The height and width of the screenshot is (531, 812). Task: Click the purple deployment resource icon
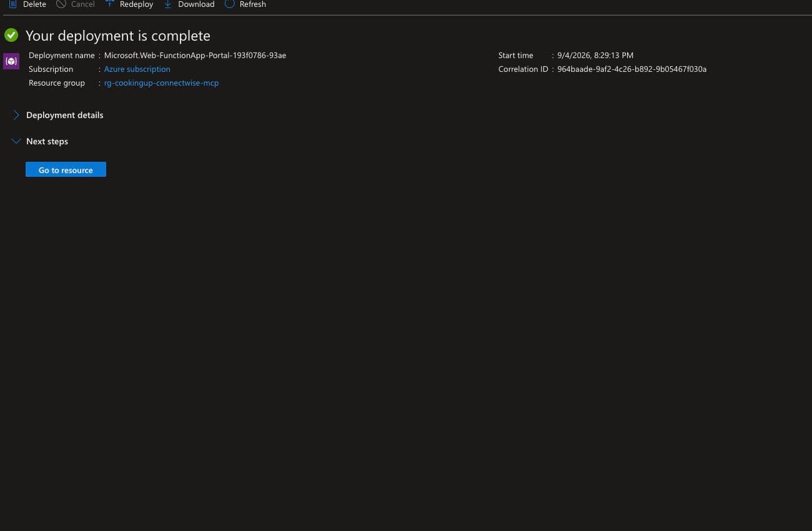coord(11,61)
